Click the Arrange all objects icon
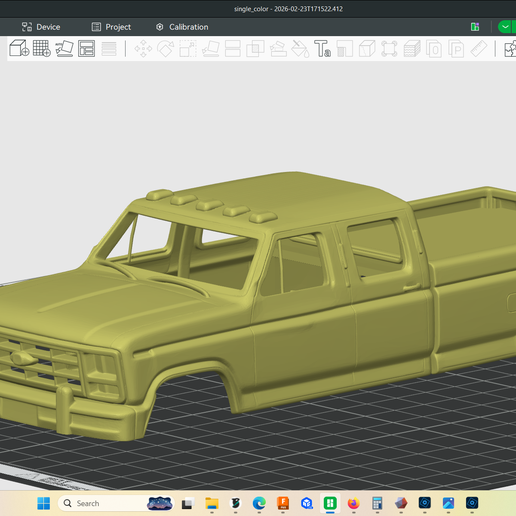Viewport: 516px width, 516px height. point(86,49)
